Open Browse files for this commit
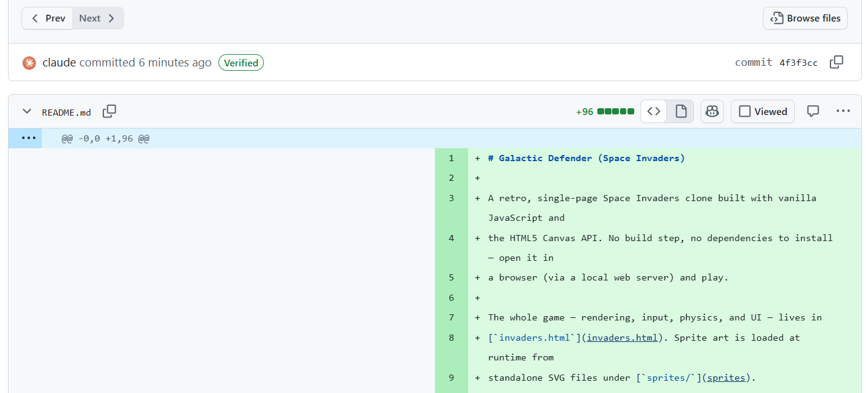This screenshot has width=868, height=393. 805,18
